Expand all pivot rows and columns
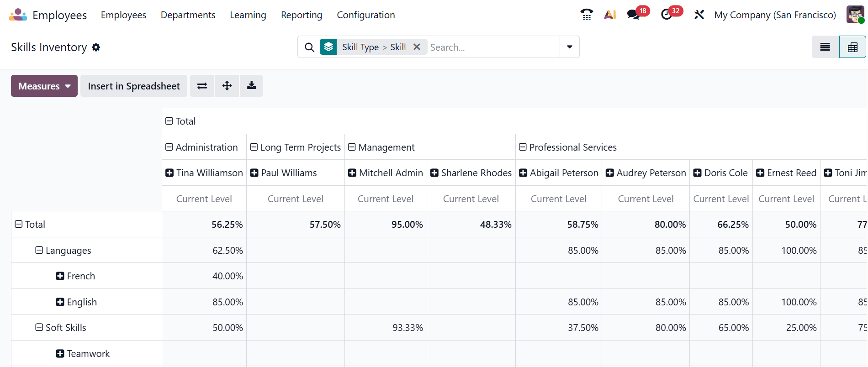 coord(227,86)
